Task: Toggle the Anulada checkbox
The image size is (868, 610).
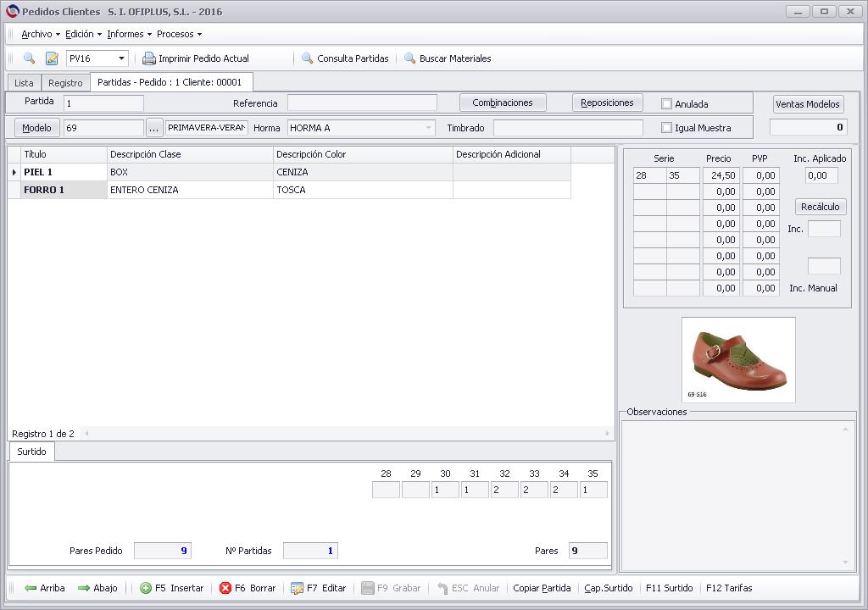Action: [666, 103]
